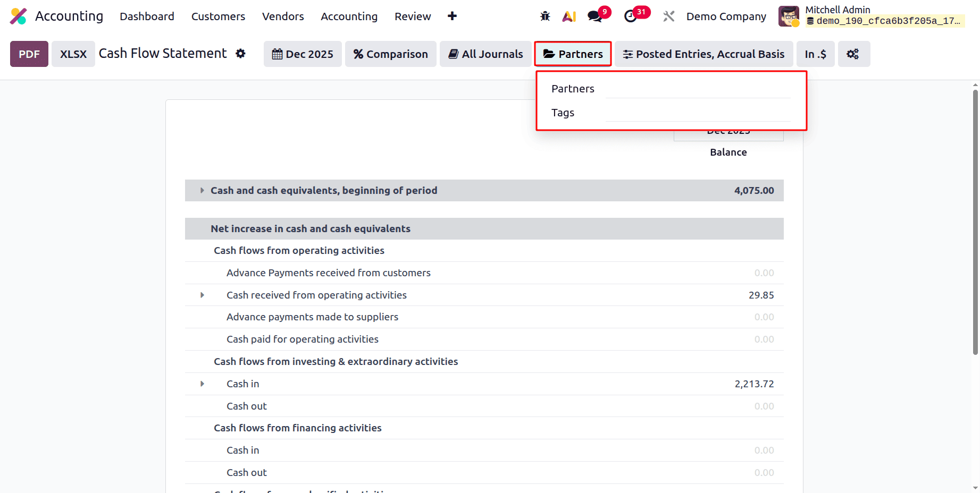The height and width of the screenshot is (493, 980).
Task: Open the Customers menu
Action: tap(217, 16)
